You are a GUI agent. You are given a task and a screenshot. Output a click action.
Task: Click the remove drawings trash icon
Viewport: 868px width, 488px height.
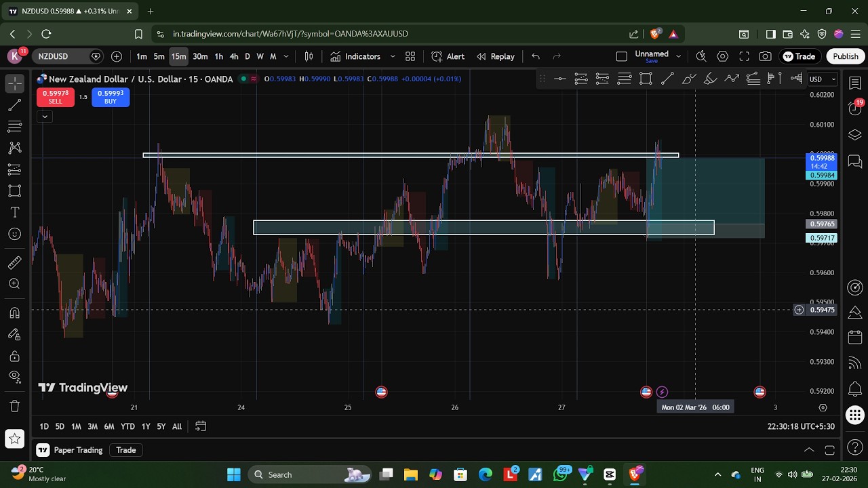[x=14, y=406]
